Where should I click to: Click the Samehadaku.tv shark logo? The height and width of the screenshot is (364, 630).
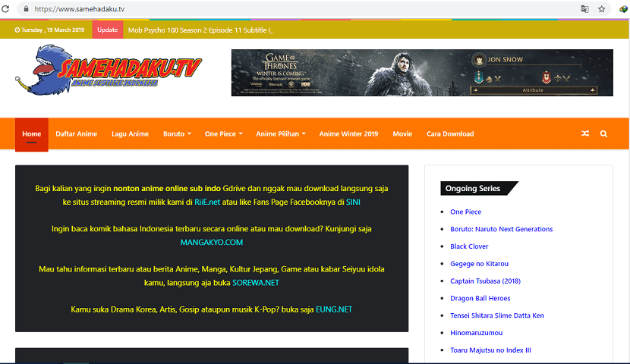click(x=109, y=71)
